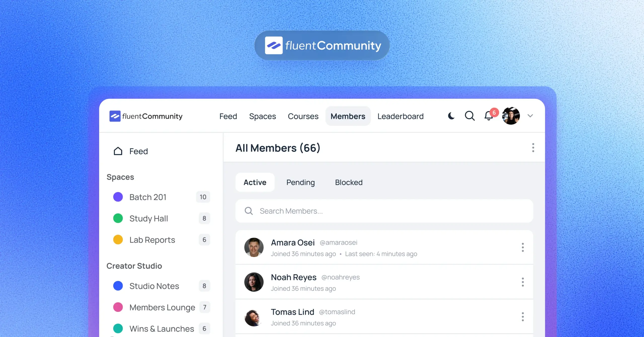The width and height of the screenshot is (644, 337).
Task: Click the 10 count badge on Batch 201
Action: click(203, 197)
